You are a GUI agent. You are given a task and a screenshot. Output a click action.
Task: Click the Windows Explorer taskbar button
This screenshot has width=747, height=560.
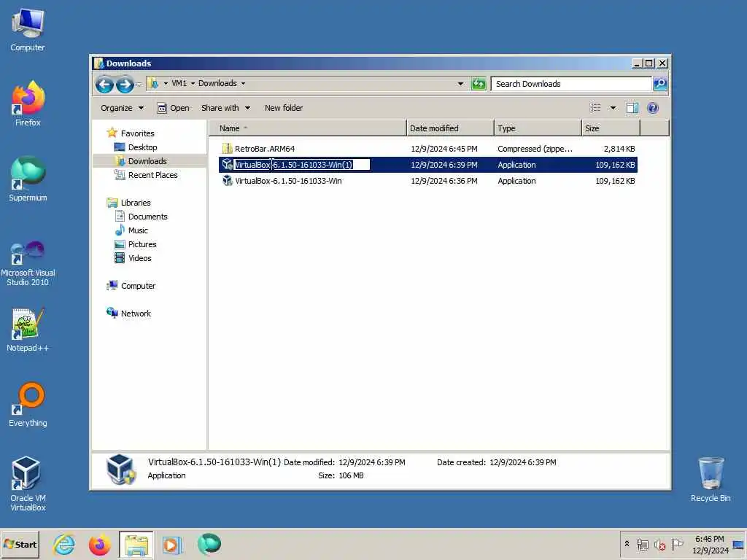pos(136,545)
